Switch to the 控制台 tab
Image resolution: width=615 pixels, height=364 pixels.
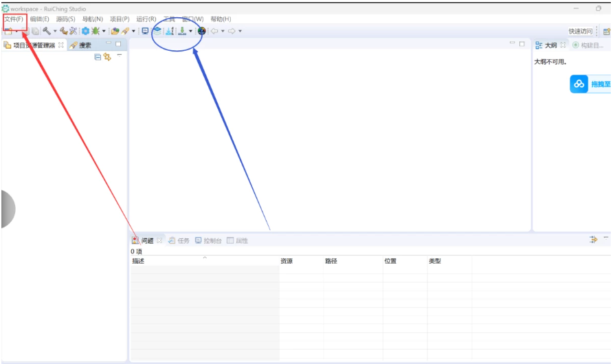(209, 240)
